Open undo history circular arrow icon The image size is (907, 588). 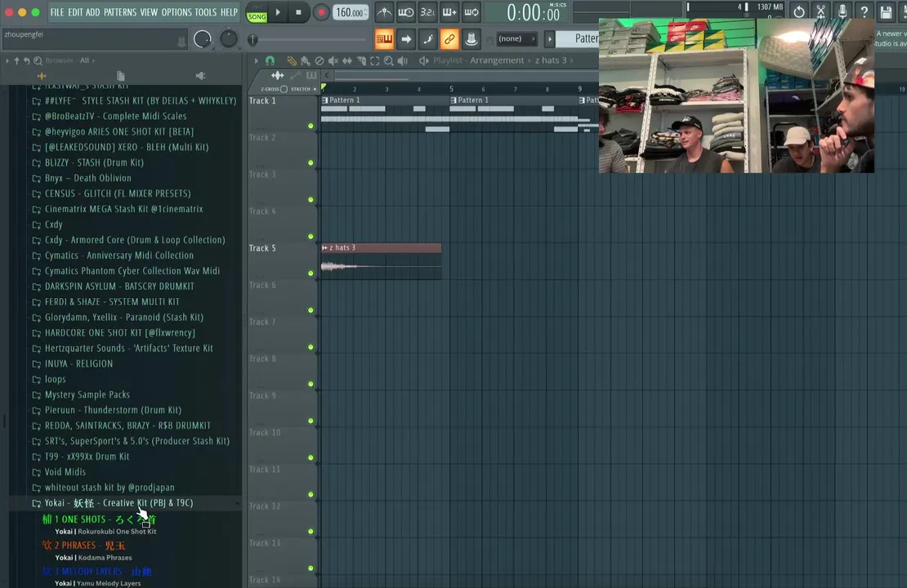[x=799, y=11]
